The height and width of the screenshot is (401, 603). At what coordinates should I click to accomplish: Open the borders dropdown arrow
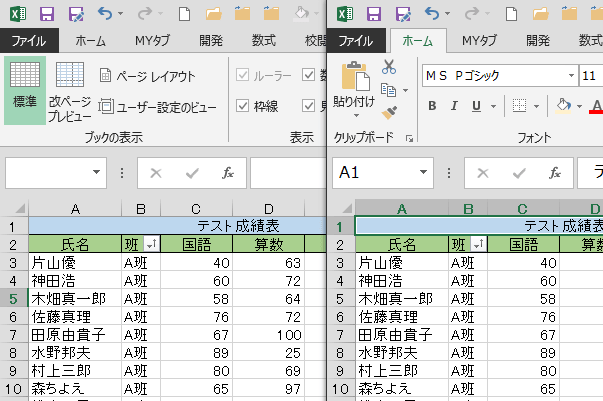(536, 106)
